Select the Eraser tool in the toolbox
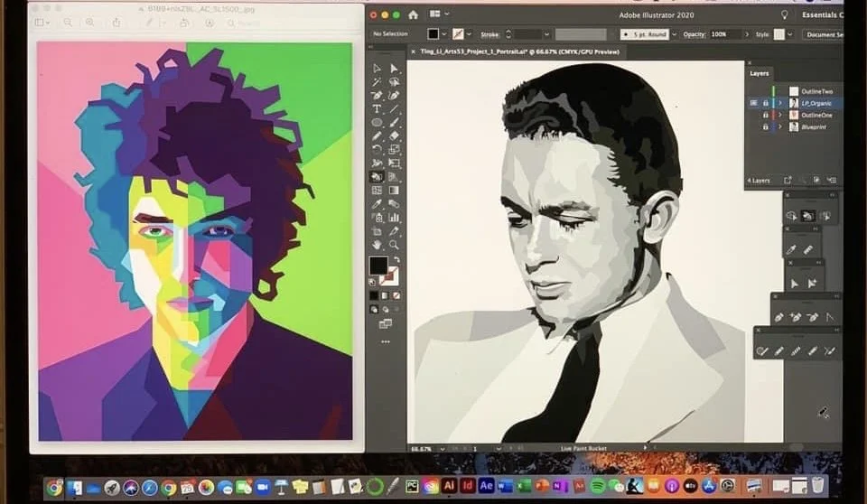Viewport: 867px width, 504px height. (394, 135)
